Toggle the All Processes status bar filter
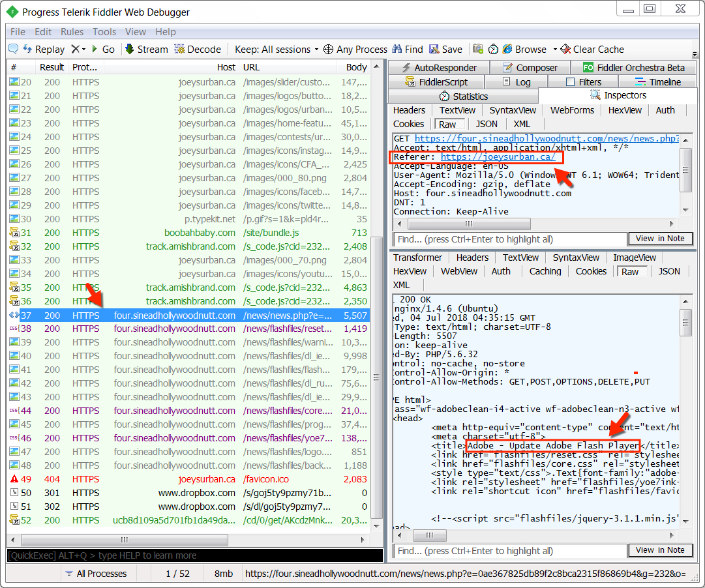The image size is (705, 588). click(97, 574)
